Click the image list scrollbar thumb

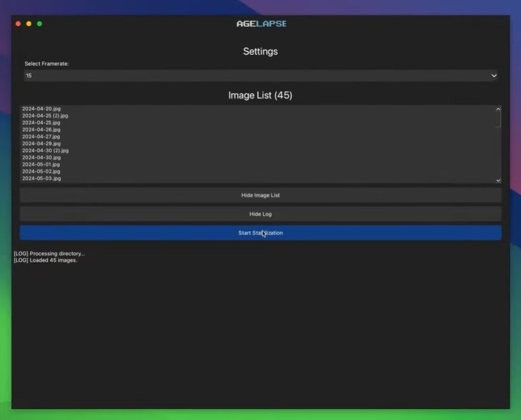point(498,120)
